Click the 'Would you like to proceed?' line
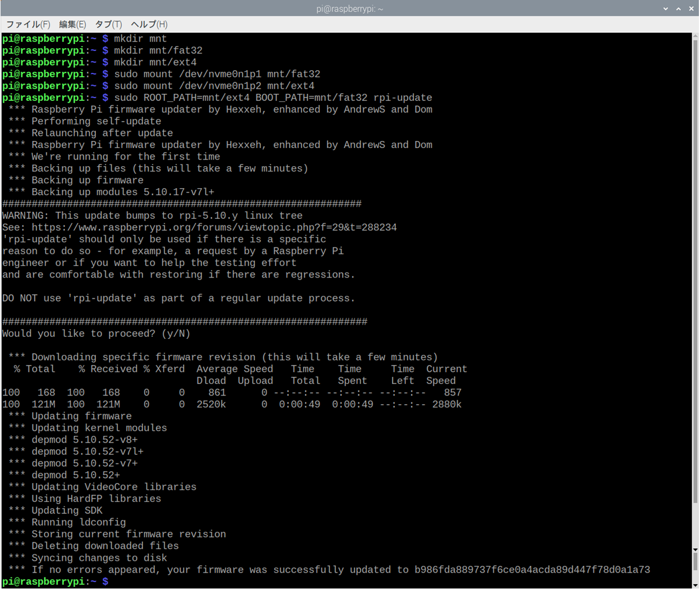 [x=96, y=333]
